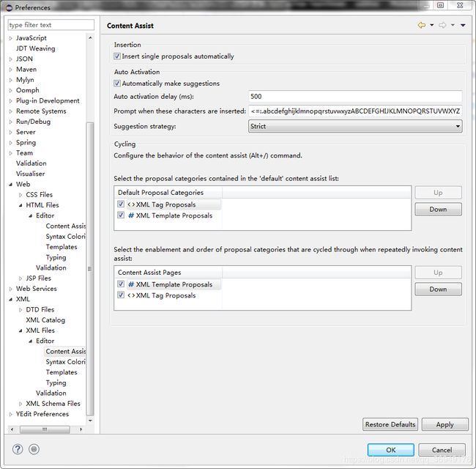This screenshot has height=469, width=476.
Task: Expand the JSP Files node
Action: tap(21, 278)
